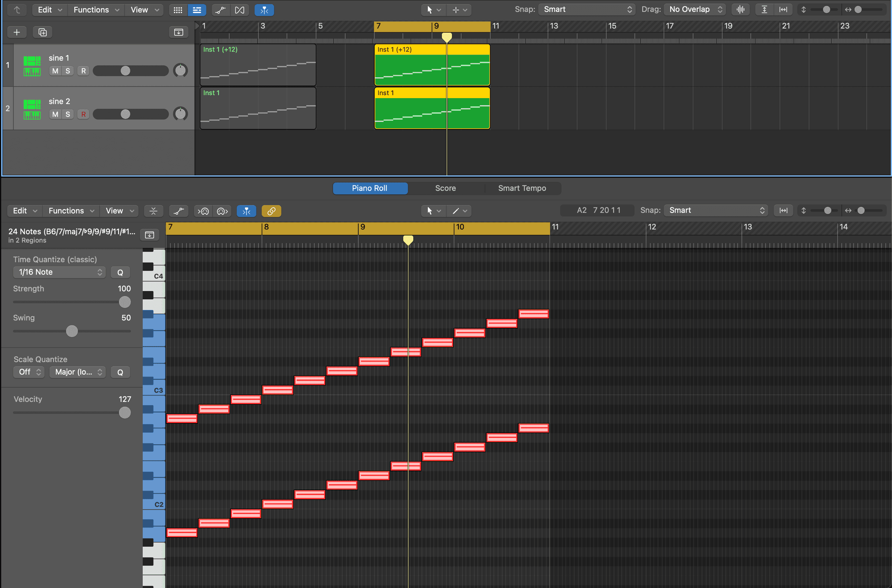Toggle the waveform zoom icon in Tracks toolbar
This screenshot has width=892, height=588.
click(x=740, y=10)
